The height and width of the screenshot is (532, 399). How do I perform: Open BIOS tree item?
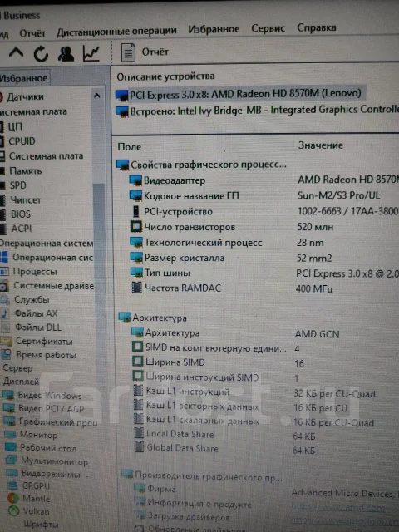coord(21,214)
